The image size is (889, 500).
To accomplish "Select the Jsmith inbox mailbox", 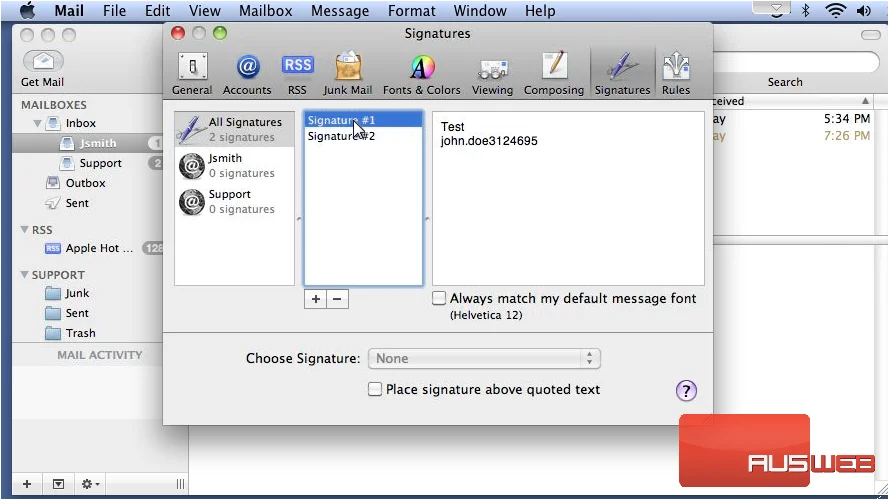I will (88, 143).
